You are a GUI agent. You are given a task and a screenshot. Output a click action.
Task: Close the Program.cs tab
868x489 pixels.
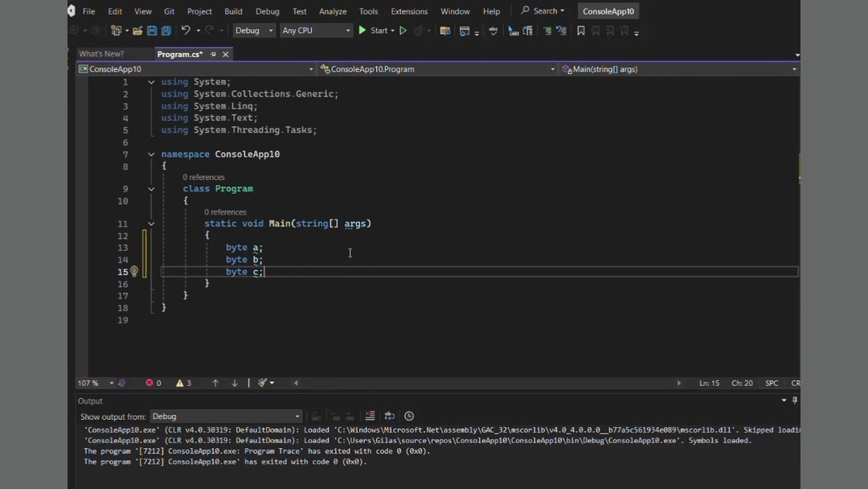point(226,54)
